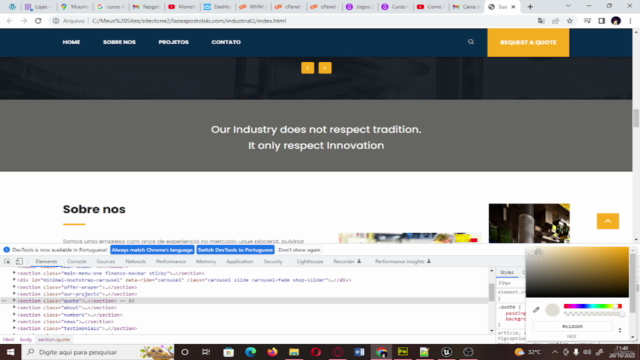Bookmark this page with the star icon

[x=570, y=21]
